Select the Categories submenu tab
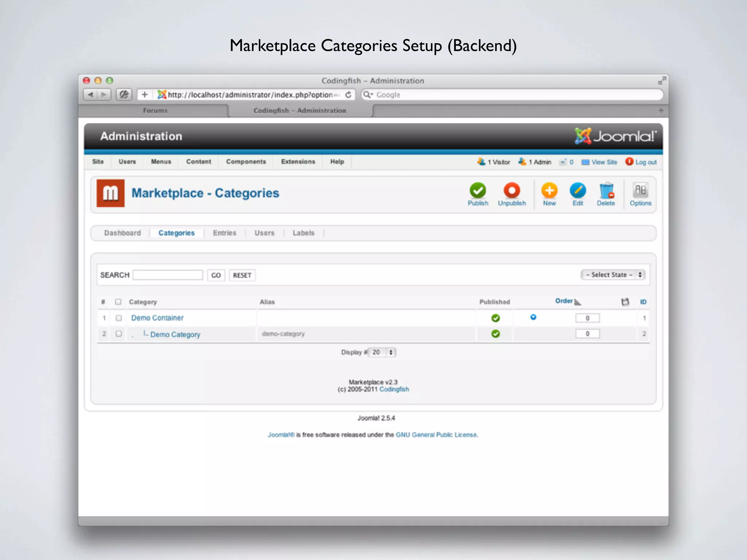This screenshot has width=747, height=560. point(177,233)
